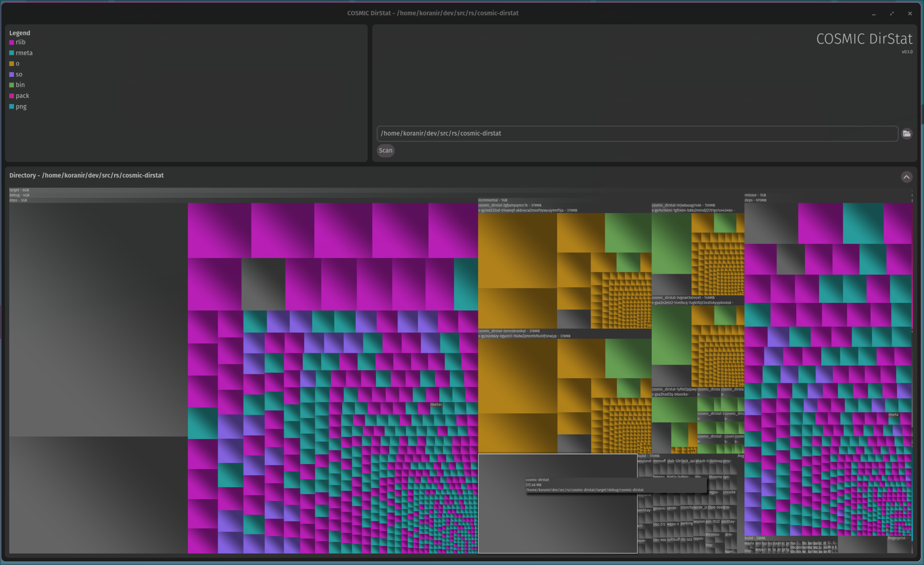Collapse the Directory panel chevron
Screen dimensions: 924x565
click(x=906, y=177)
